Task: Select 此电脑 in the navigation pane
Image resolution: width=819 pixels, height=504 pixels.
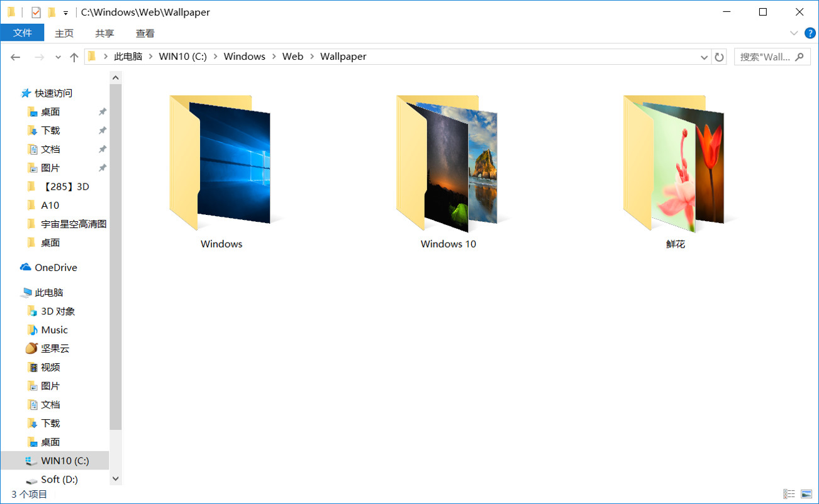Action: pos(49,293)
